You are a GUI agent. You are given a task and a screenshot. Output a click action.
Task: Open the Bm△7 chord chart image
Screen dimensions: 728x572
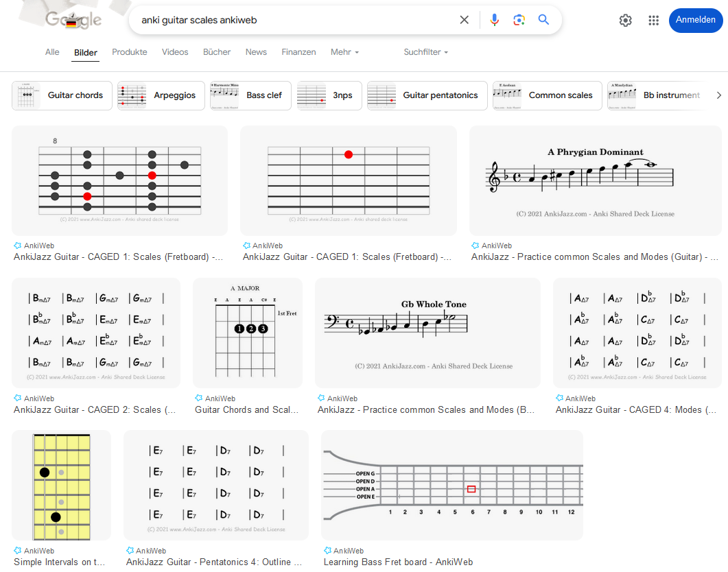click(96, 333)
